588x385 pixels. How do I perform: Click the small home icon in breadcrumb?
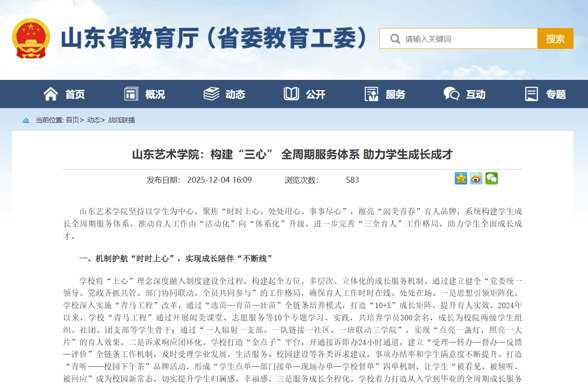(26, 120)
